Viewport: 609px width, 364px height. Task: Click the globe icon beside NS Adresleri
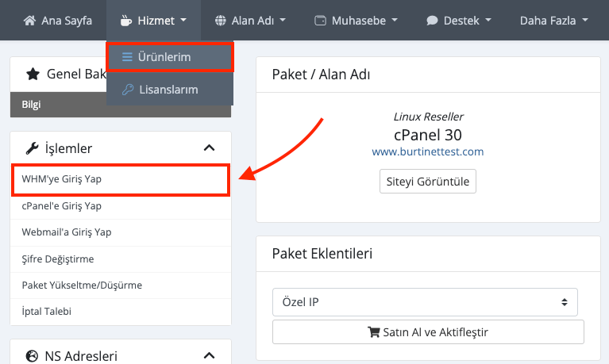point(33,356)
